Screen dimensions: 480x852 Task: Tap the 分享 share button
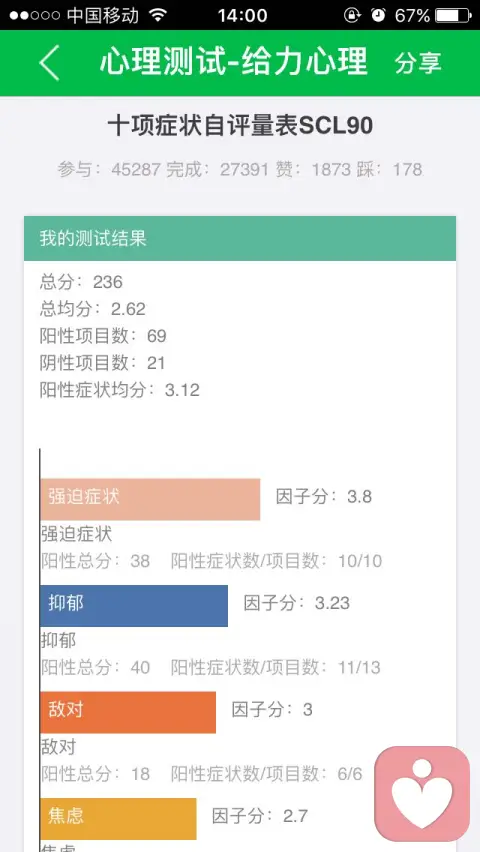tap(418, 63)
